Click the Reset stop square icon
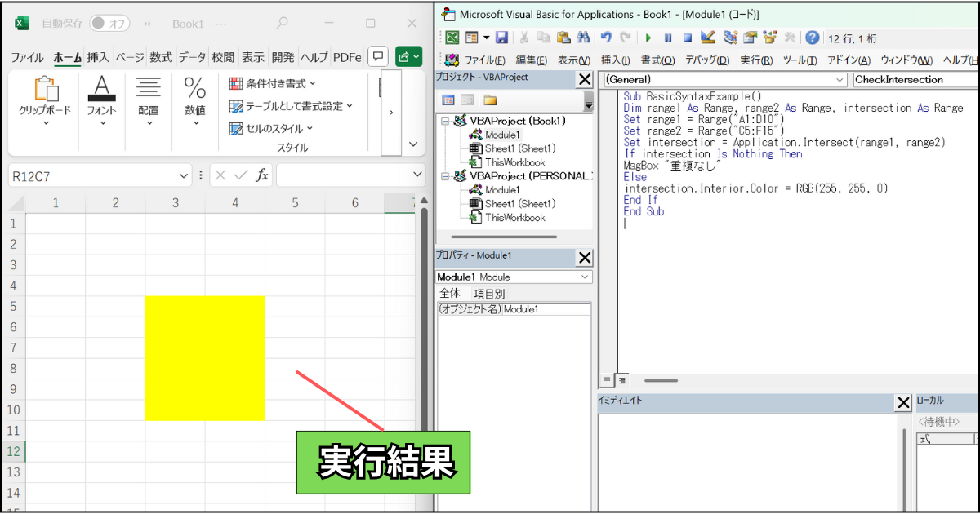 click(x=688, y=38)
